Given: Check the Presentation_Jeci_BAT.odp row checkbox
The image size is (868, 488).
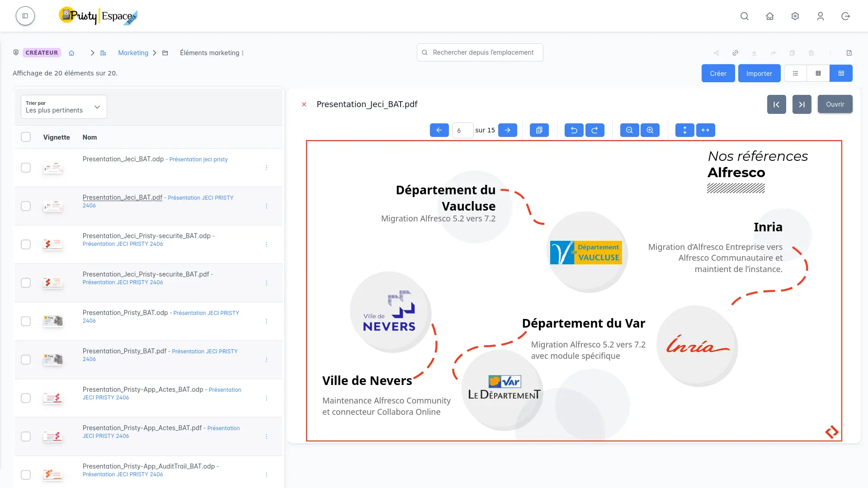Looking at the screenshot, I should (26, 168).
